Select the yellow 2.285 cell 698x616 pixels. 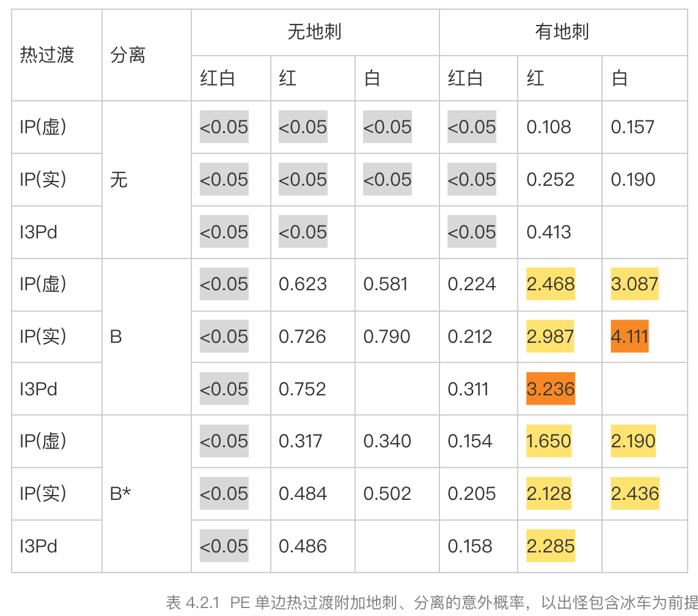(x=550, y=546)
